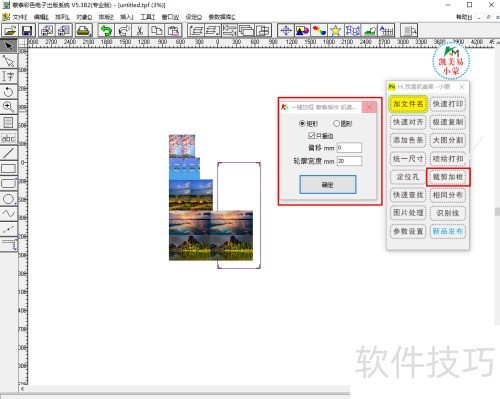This screenshot has width=500, height=399.
Task: Open the 帮助 menu
Action: click(x=464, y=17)
